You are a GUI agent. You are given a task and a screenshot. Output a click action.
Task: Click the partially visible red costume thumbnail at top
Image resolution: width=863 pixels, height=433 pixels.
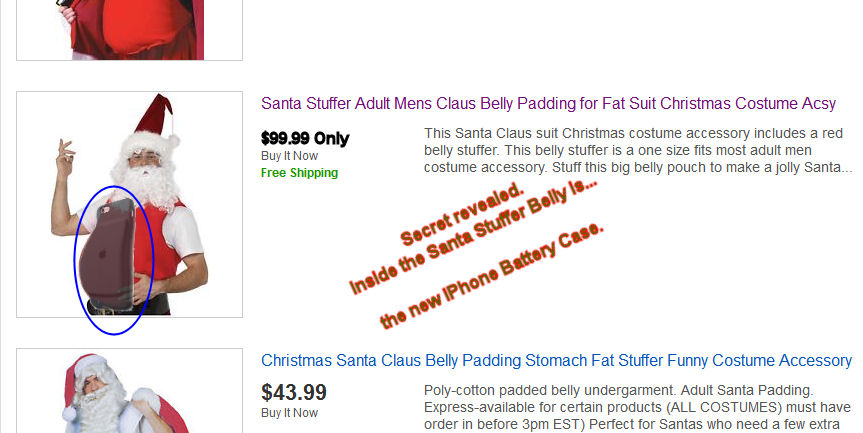[x=130, y=28]
